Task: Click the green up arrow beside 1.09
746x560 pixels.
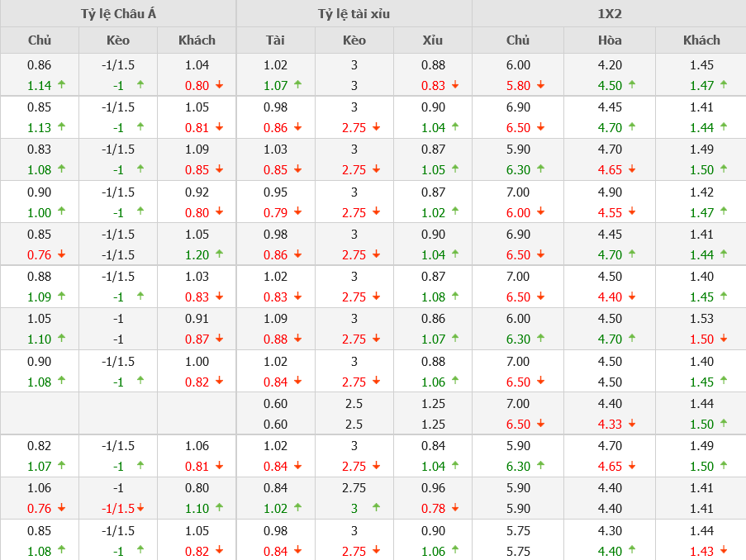Action: coord(62,297)
